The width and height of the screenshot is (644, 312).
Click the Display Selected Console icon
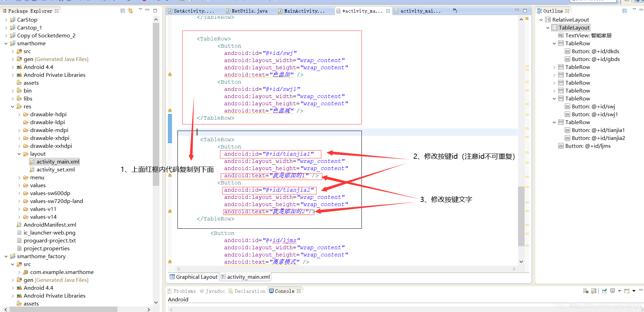[x=612, y=291]
